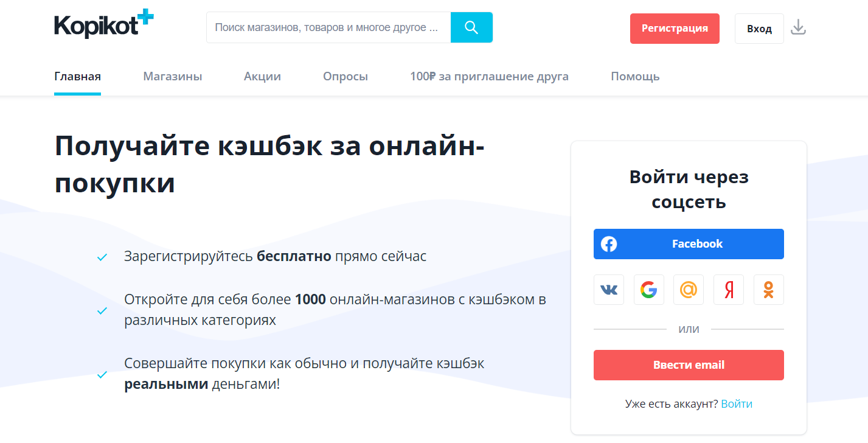Continue with the Facebook button

tap(689, 244)
